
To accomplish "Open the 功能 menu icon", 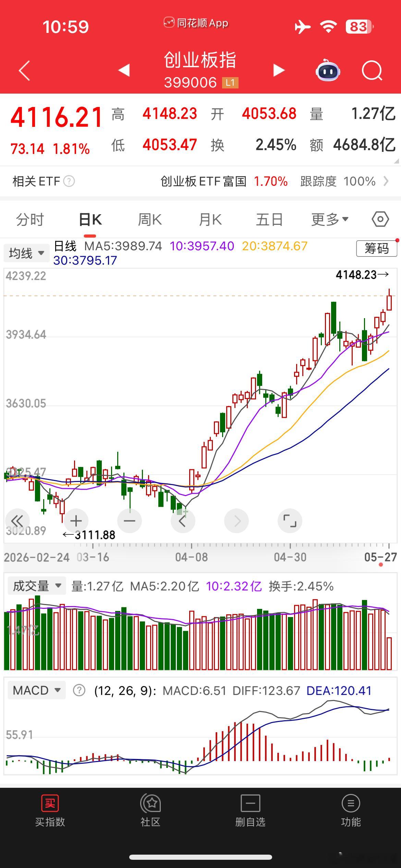I will tap(351, 803).
